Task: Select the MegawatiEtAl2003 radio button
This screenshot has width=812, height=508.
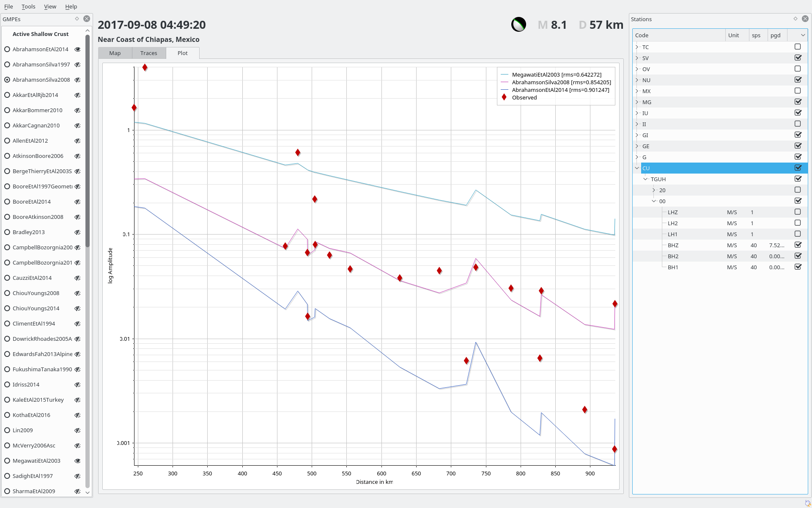Action: coord(7,461)
